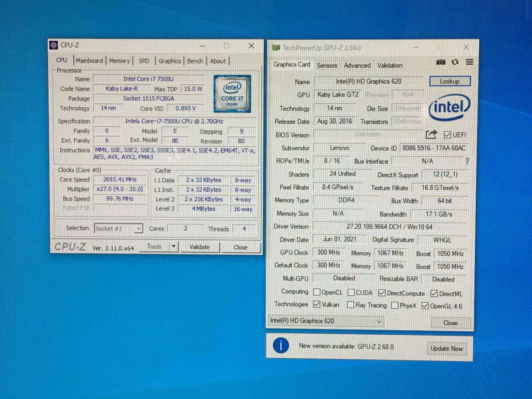Switch to the Bench tab in CPU-Z
532x399 pixels.
(x=195, y=61)
